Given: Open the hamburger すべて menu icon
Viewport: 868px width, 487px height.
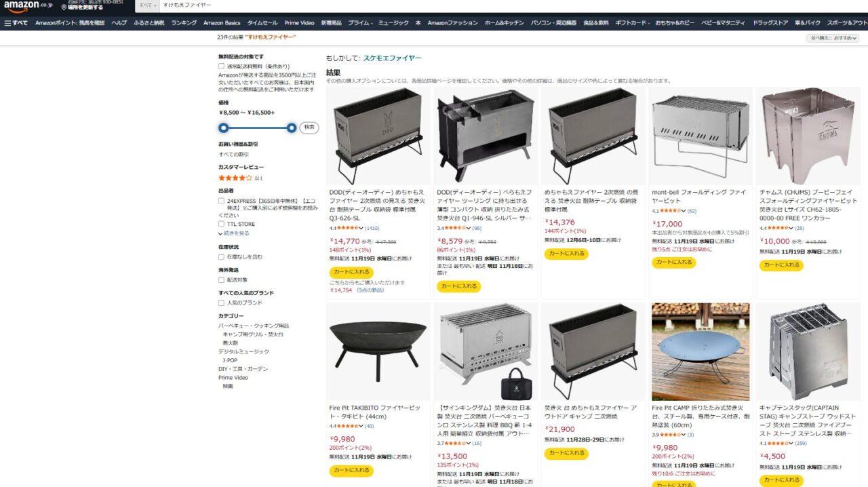Looking at the screenshot, I should point(7,22).
